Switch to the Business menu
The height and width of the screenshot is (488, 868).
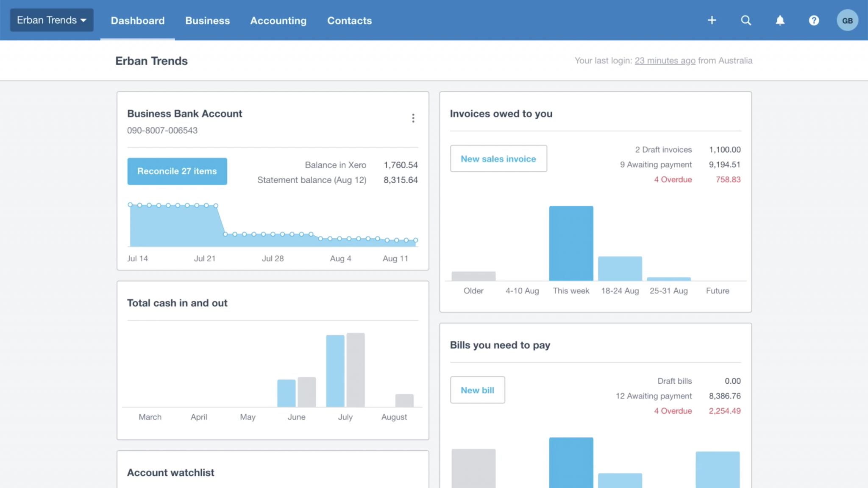pyautogui.click(x=207, y=20)
